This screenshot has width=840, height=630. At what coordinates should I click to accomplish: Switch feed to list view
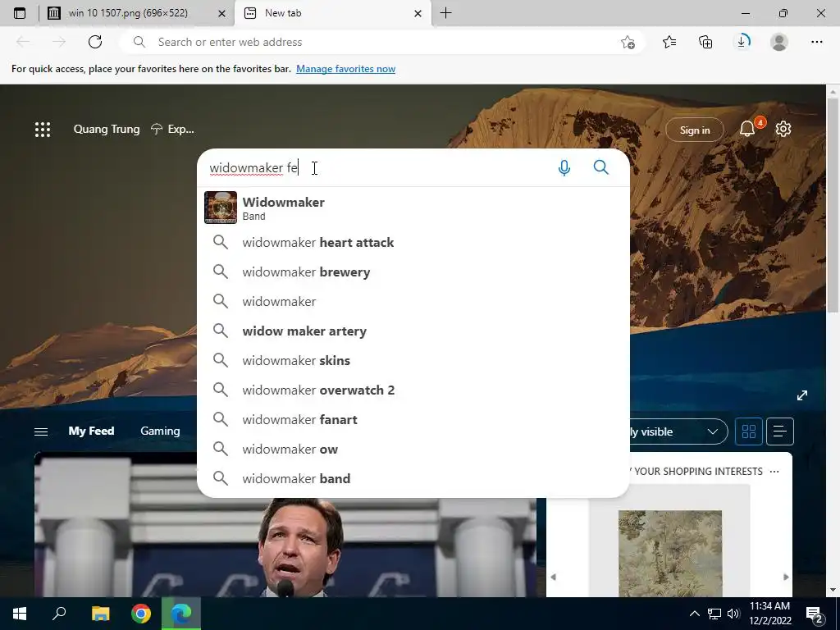[780, 431]
